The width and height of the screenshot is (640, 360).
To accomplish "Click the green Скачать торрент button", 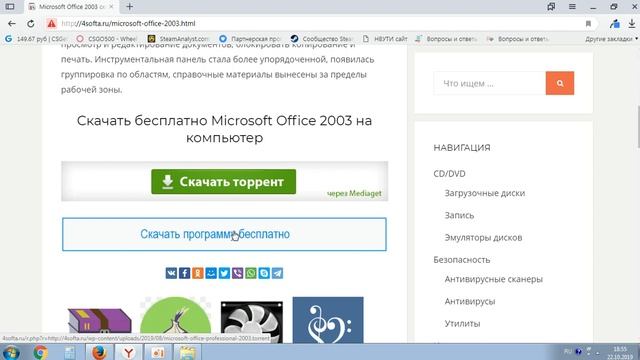I will (x=224, y=182).
